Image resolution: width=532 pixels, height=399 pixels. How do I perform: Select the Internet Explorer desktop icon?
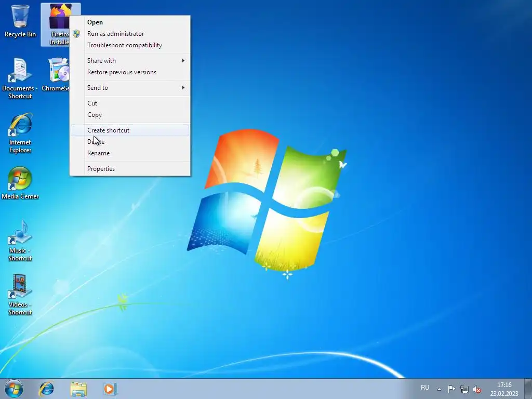point(20,133)
